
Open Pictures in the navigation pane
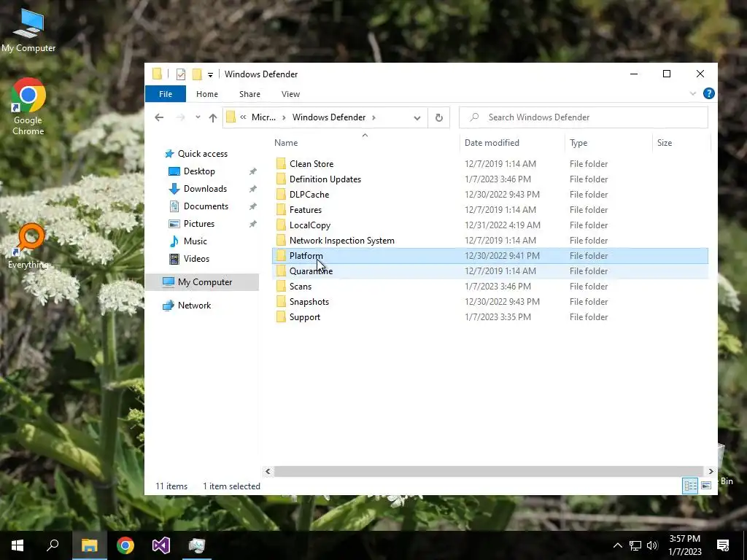tap(198, 224)
